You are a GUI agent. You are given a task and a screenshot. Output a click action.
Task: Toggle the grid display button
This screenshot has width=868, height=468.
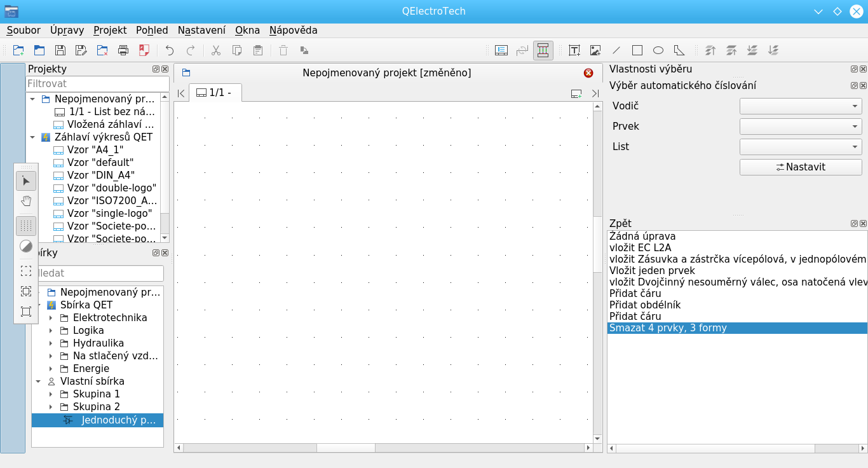(26, 226)
